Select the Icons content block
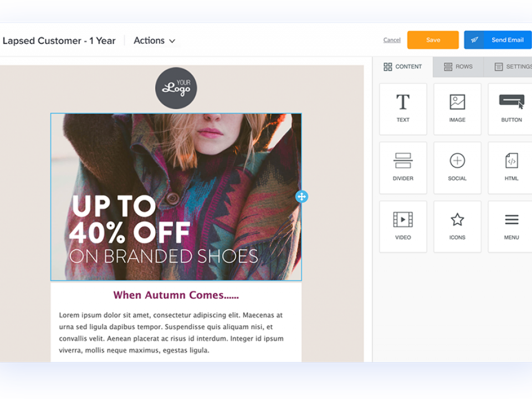This screenshot has height=399, width=532. tap(457, 226)
